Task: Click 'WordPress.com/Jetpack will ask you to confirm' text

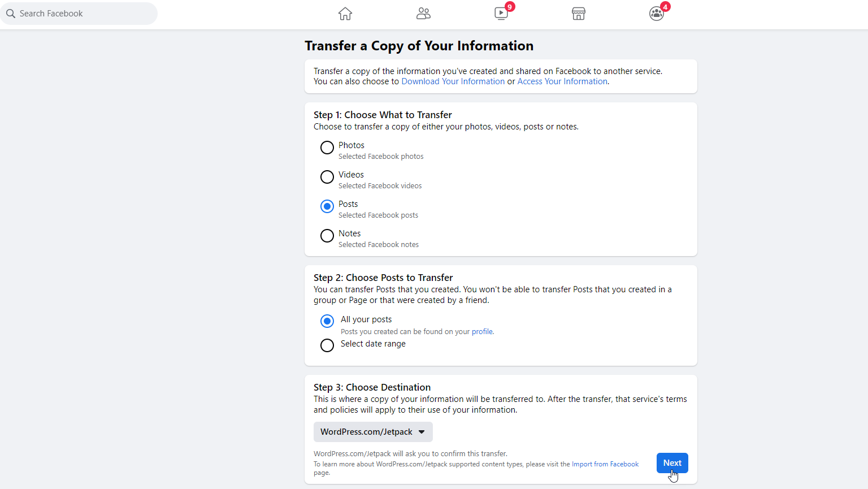Action: tap(410, 453)
